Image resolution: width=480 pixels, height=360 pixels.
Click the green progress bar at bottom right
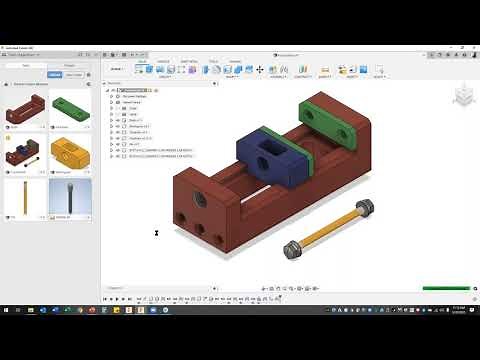[x=446, y=288]
